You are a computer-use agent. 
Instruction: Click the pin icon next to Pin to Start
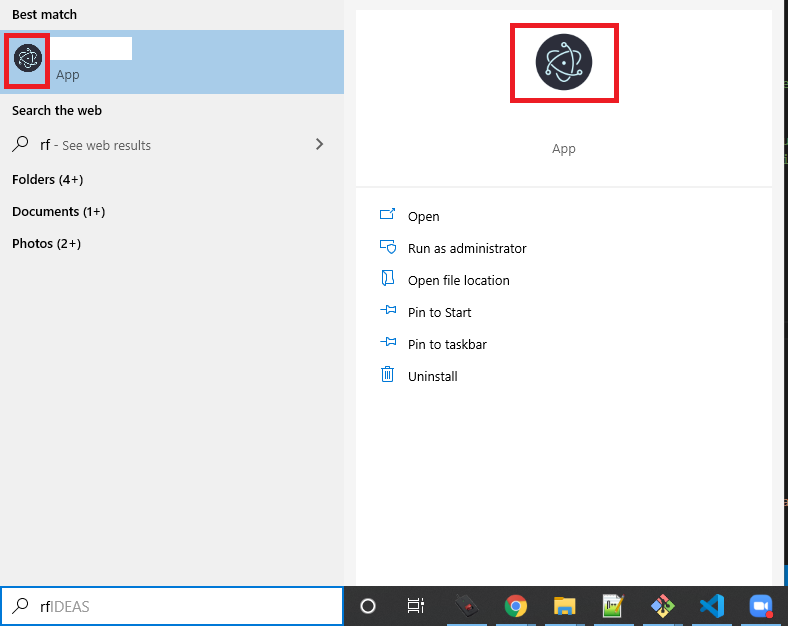388,310
